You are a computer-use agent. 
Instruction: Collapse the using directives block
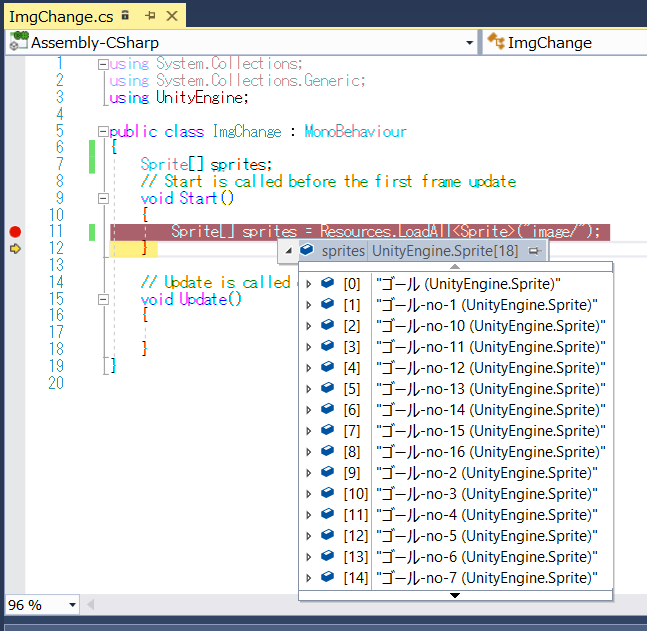tap(103, 64)
